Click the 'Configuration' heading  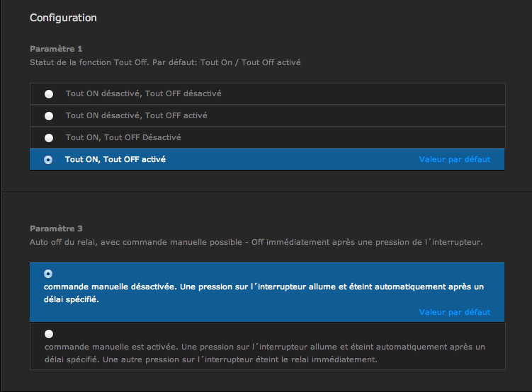(63, 18)
